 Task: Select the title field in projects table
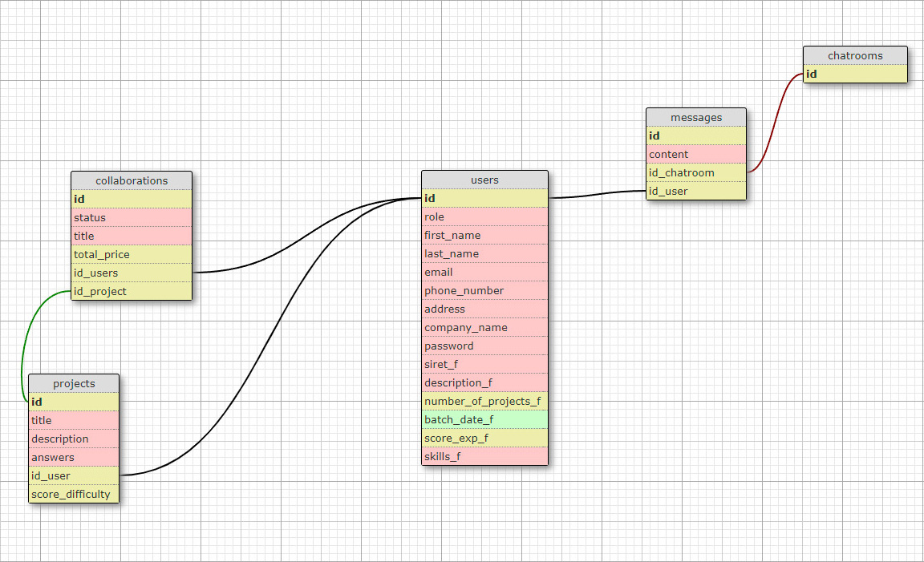pos(74,420)
